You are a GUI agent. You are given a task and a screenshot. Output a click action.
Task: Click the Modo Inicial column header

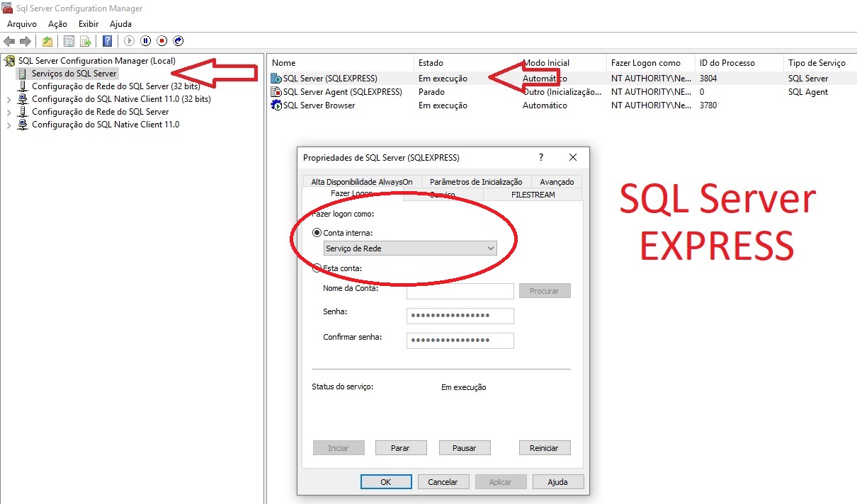click(x=562, y=63)
